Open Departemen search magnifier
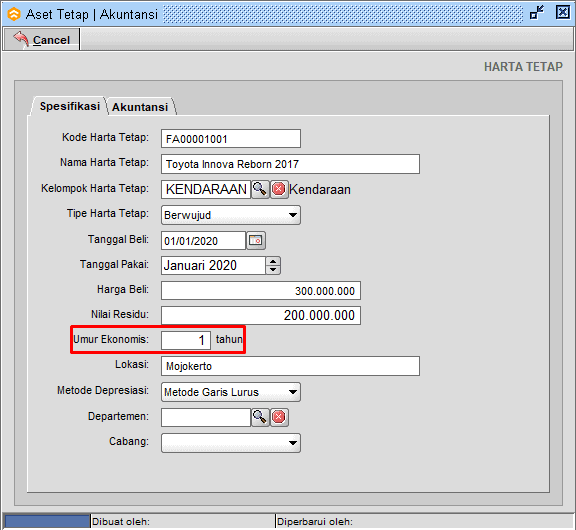Screen dimensions: 576x530 point(260,417)
